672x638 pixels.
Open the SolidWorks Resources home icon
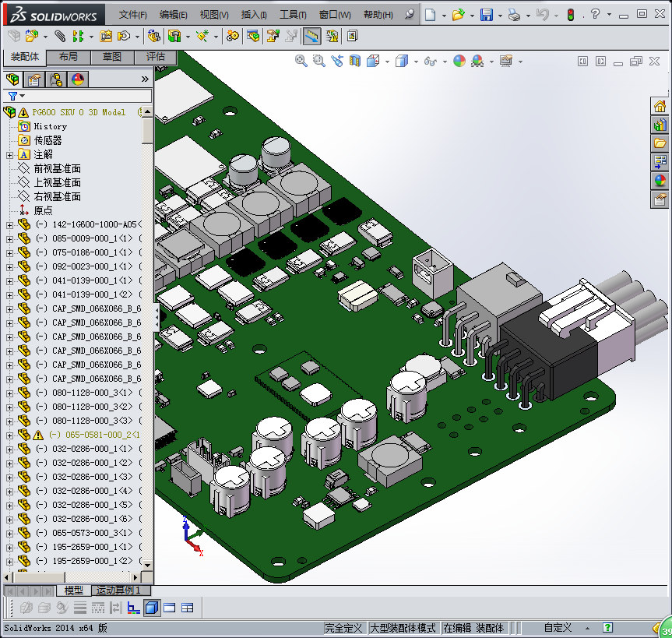coord(660,107)
